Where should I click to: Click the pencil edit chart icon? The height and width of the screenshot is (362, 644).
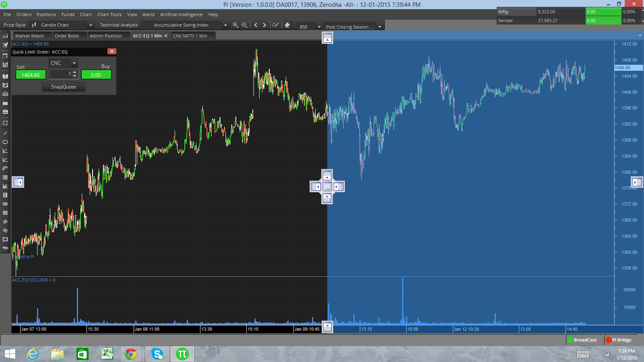coord(276,25)
